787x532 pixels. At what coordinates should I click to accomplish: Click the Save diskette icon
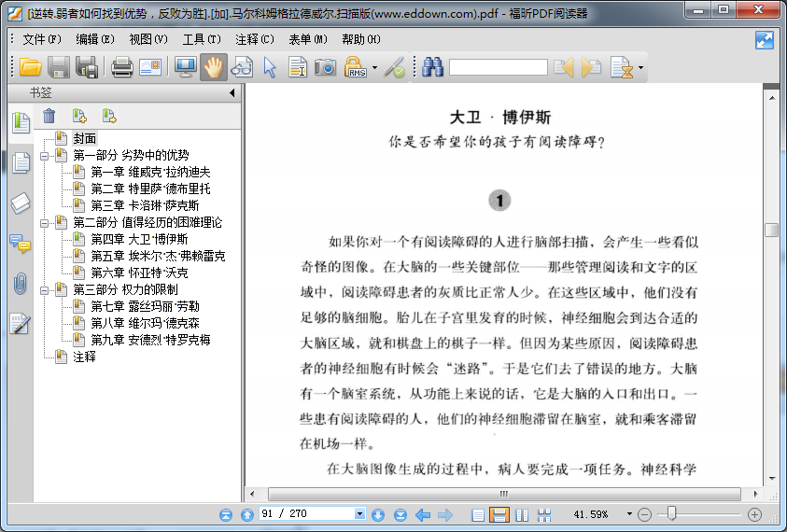(58, 67)
